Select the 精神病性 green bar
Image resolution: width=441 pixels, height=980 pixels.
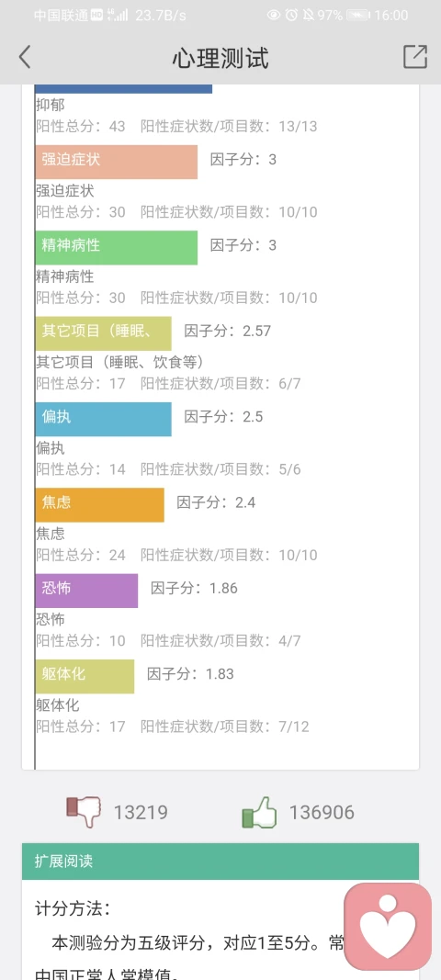tap(117, 248)
